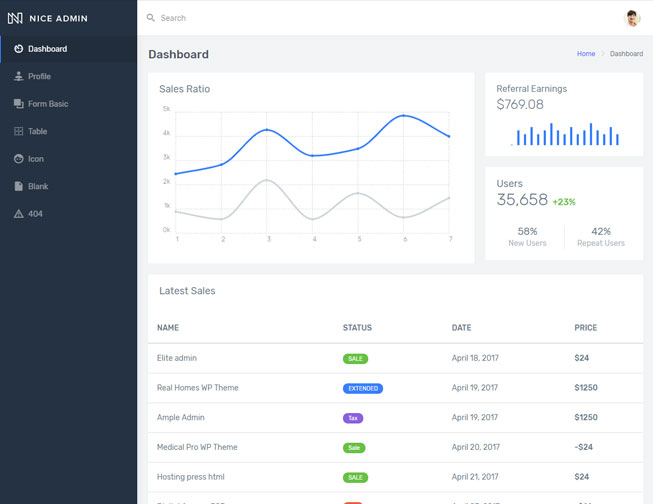Open the Table menu item

click(38, 131)
